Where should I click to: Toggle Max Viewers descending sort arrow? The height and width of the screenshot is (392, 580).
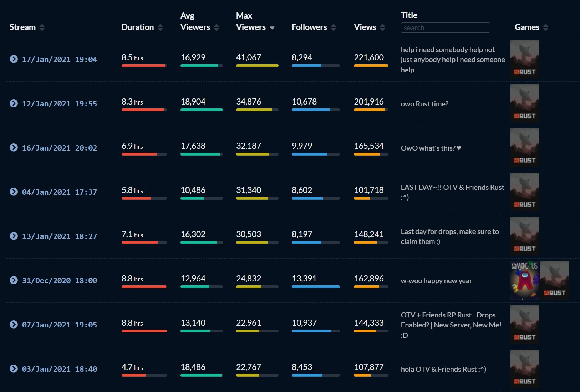coord(272,28)
